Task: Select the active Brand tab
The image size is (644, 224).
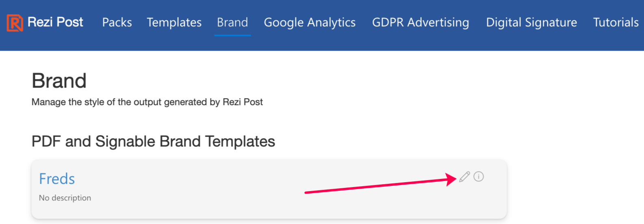Action: [232, 22]
